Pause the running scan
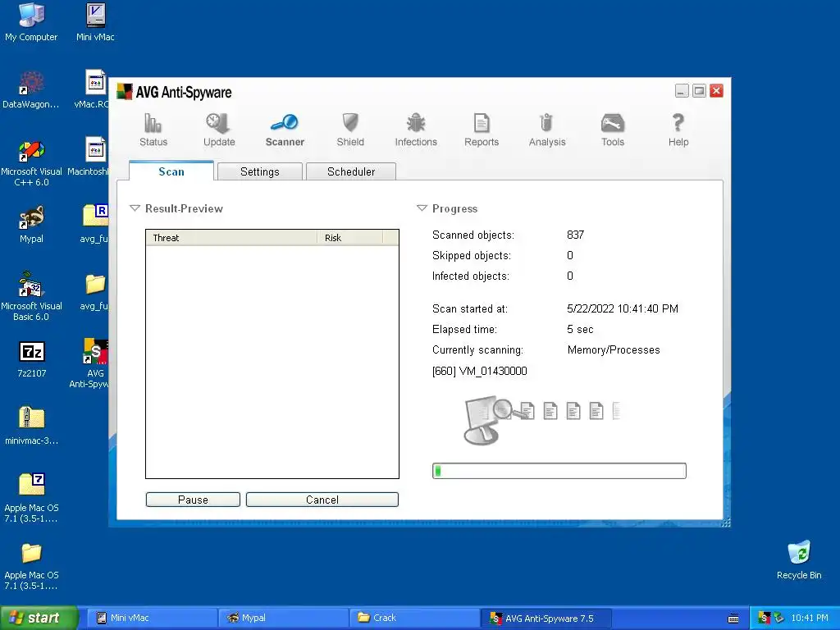The height and width of the screenshot is (630, 840). [193, 500]
